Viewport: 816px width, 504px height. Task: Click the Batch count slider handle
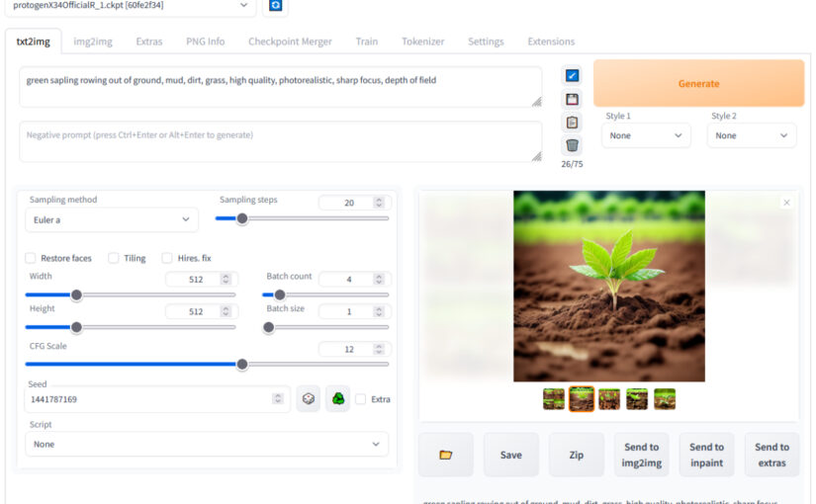[x=280, y=295]
